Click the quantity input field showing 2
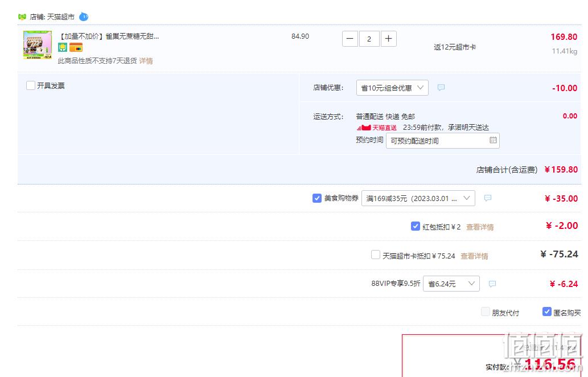The height and width of the screenshot is (377, 588). coord(369,39)
